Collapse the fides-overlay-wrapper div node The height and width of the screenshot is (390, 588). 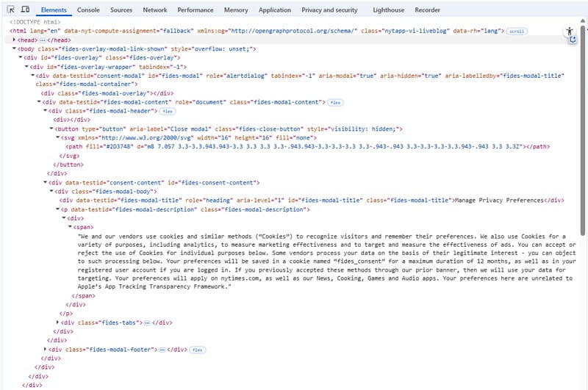26,67
